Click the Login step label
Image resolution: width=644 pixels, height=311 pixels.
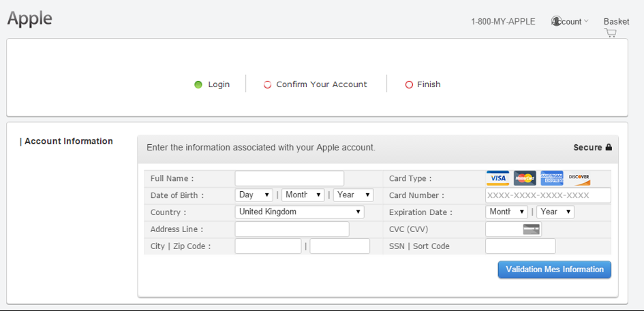point(219,84)
